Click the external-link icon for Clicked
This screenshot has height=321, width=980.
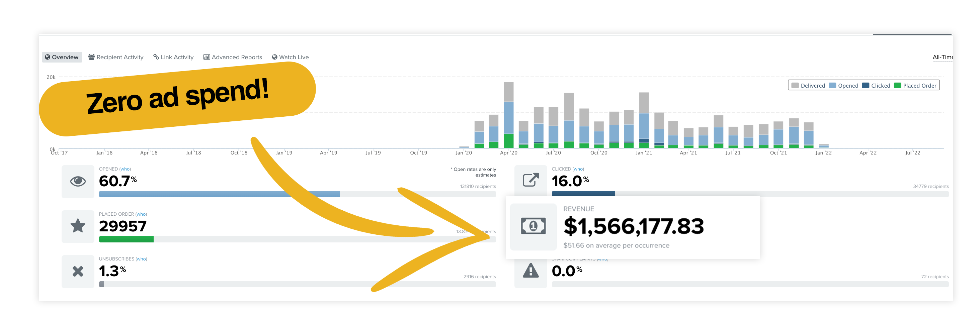pos(531,180)
